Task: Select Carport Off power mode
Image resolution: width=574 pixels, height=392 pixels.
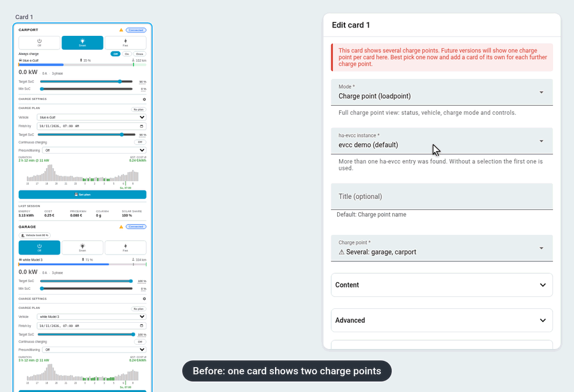Action: (39, 43)
